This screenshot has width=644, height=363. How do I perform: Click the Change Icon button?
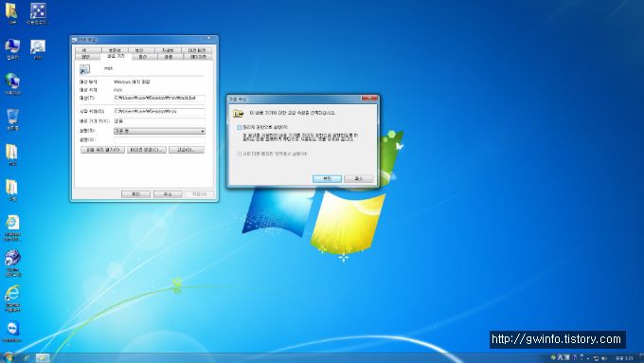pos(146,150)
